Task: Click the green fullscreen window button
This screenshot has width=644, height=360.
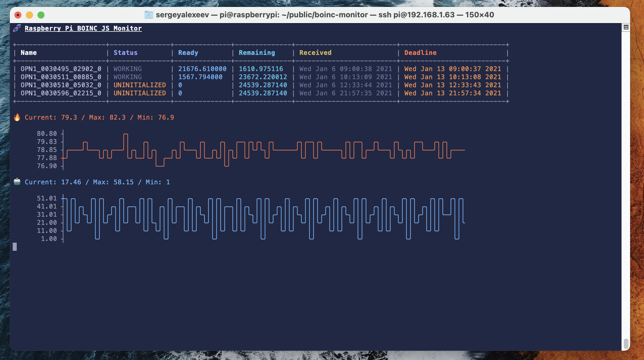Action: click(41, 15)
